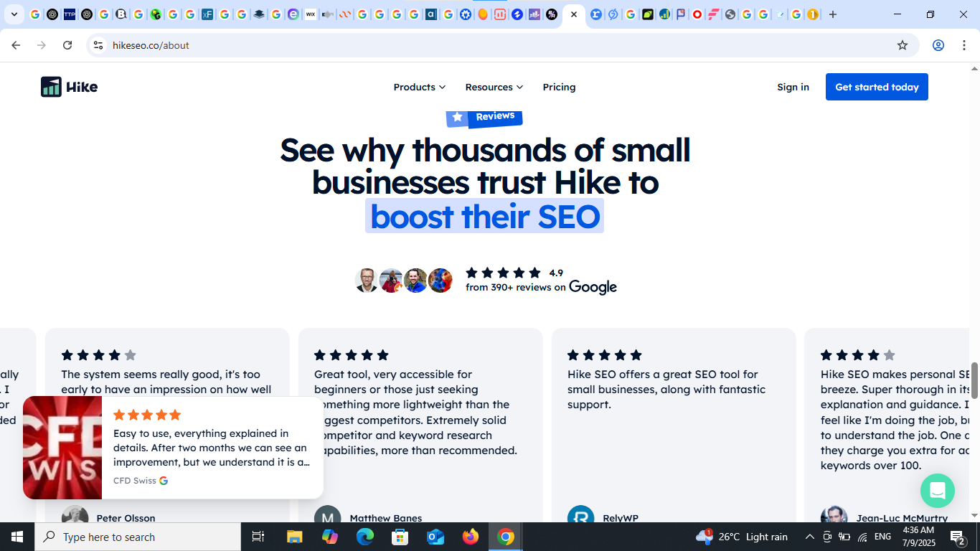This screenshot has width=980, height=551.
Task: Reload the page
Action: pos(67,45)
